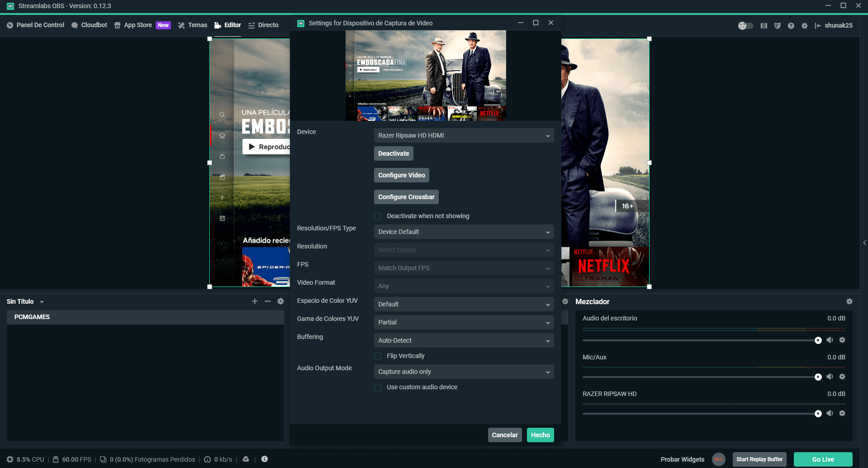The height and width of the screenshot is (468, 868).
Task: Open the Resolution Select Option dropdown
Action: tap(464, 250)
